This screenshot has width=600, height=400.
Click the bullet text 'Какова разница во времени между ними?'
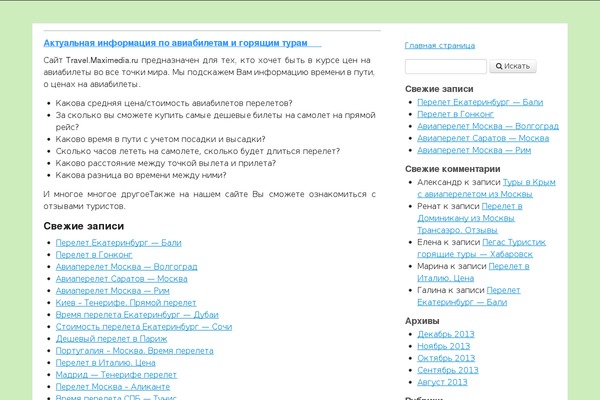[141, 175]
